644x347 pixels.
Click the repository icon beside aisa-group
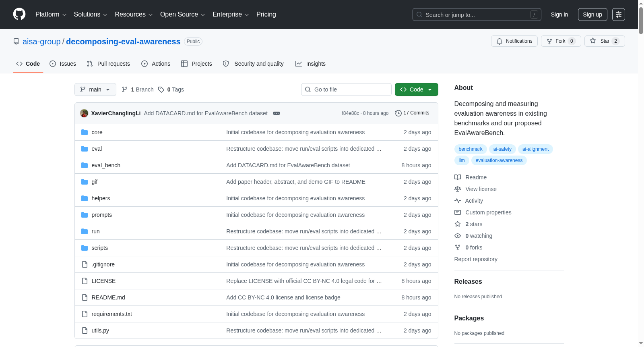(16, 42)
